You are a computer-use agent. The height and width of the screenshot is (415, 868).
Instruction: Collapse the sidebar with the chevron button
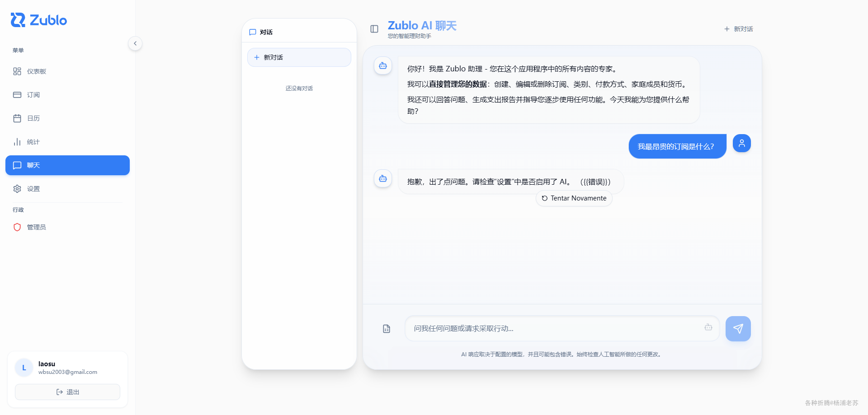135,43
